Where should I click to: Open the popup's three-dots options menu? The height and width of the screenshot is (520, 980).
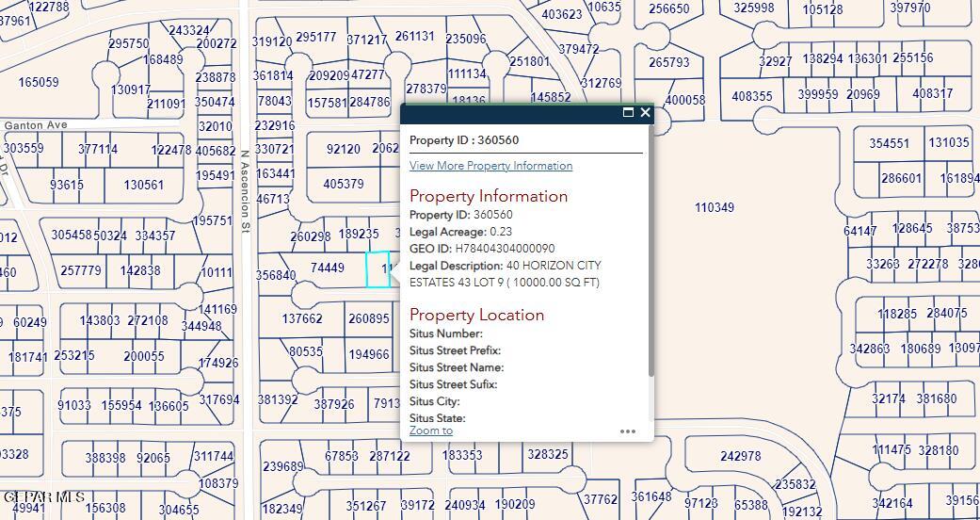coord(628,431)
